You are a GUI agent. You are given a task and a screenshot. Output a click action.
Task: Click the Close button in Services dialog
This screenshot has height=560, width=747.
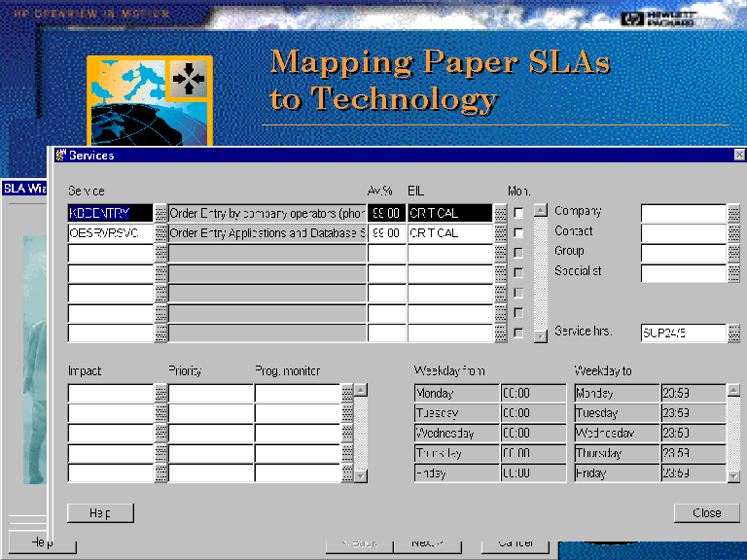click(707, 512)
